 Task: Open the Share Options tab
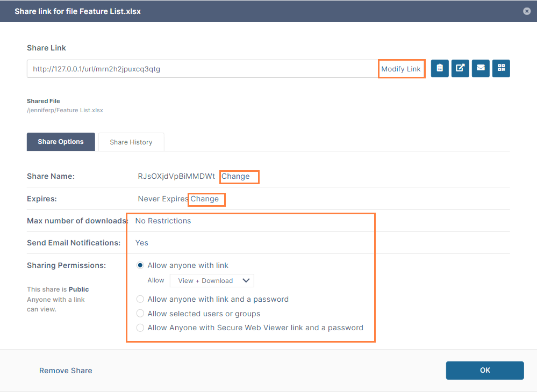tap(61, 142)
